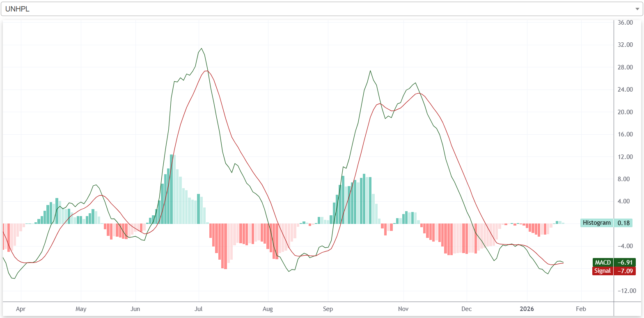This screenshot has width=644, height=318.
Task: Click the deepest red histogram bar in July
Action: [x=225, y=247]
